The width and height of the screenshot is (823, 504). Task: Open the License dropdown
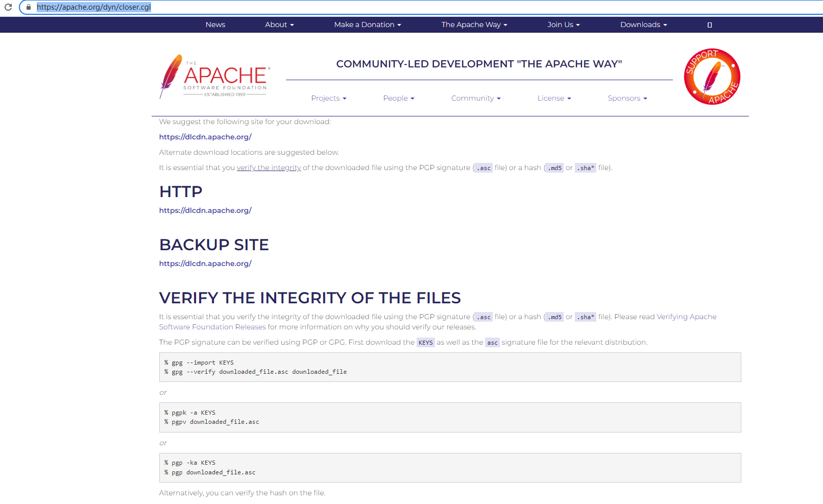click(554, 98)
